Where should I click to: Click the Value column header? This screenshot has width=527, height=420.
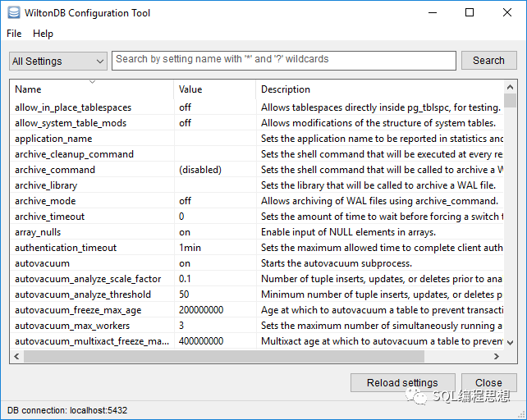pos(214,89)
